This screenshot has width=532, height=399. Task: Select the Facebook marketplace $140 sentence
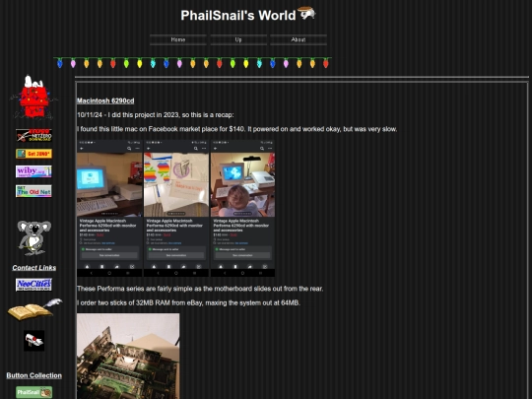pyautogui.click(x=237, y=129)
